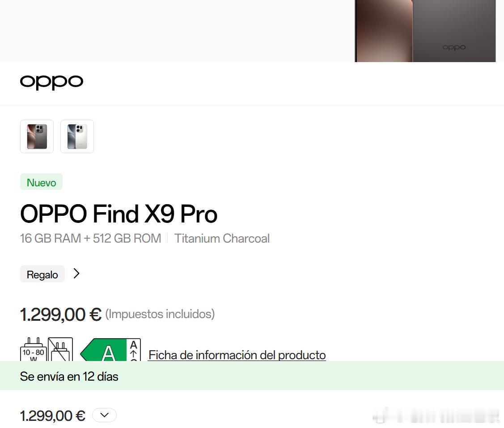Click the 10-80 W charger power icon
This screenshot has height=428, width=504.
pyautogui.click(x=34, y=349)
